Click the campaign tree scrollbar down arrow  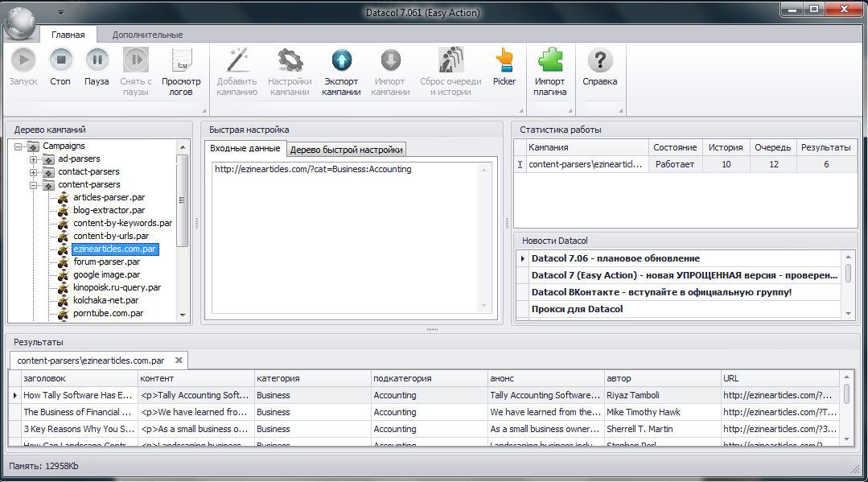pyautogui.click(x=183, y=315)
